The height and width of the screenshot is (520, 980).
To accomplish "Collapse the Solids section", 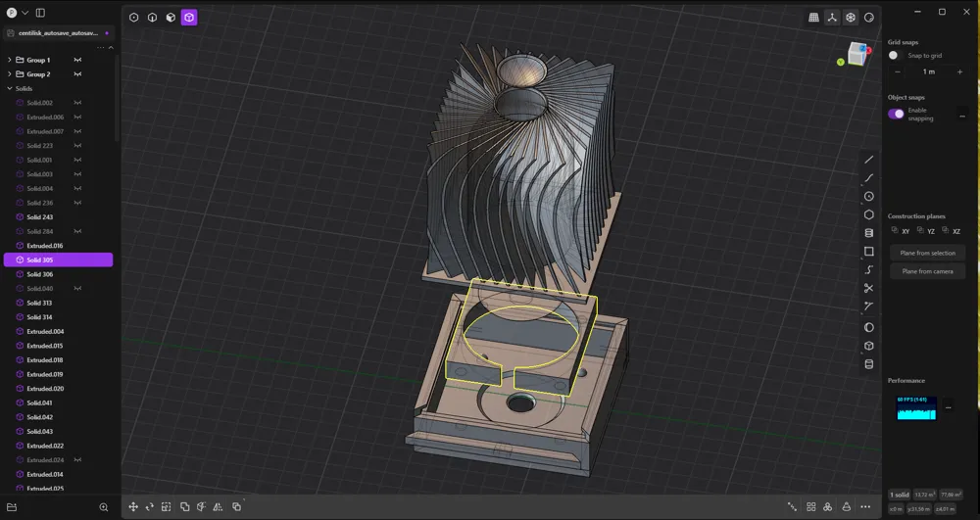I will pyautogui.click(x=10, y=89).
